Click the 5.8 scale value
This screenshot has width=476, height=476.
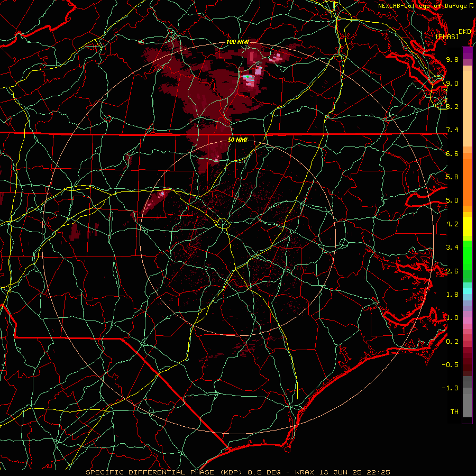[x=452, y=177]
